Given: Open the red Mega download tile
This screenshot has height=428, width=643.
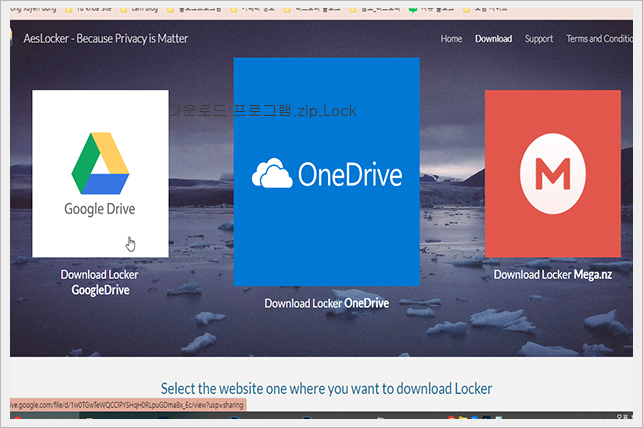Looking at the screenshot, I should click(553, 173).
